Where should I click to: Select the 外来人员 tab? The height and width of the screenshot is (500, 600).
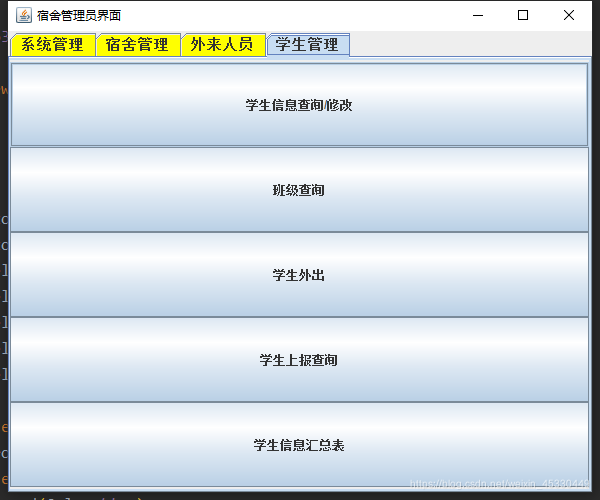(x=223, y=45)
